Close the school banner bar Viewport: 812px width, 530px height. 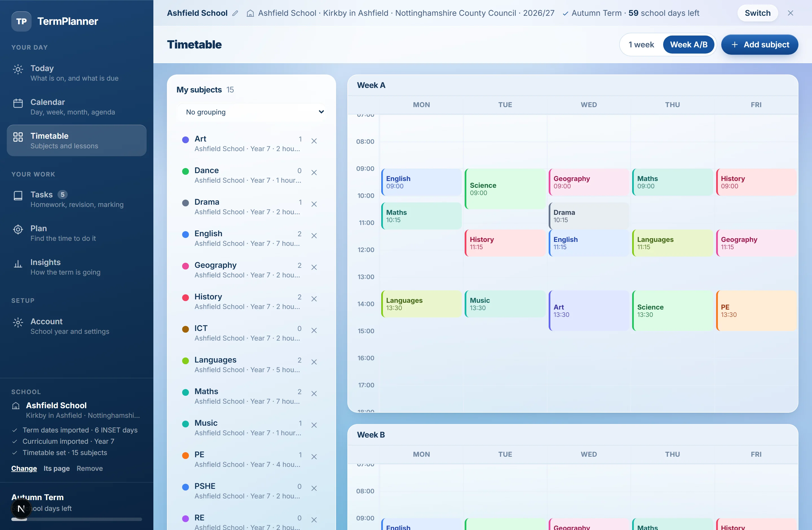pos(790,13)
